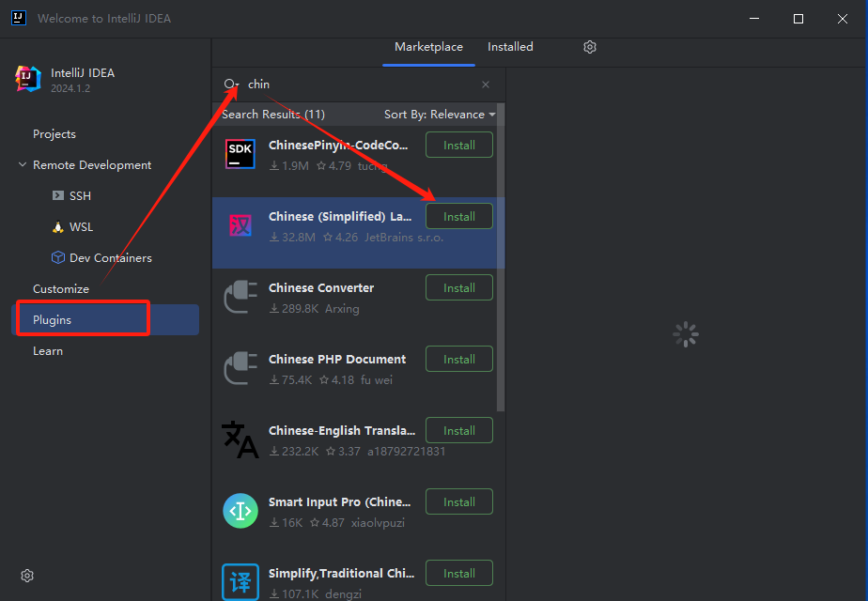Image resolution: width=868 pixels, height=601 pixels.
Task: Select WSL under Remote Development
Action: pyautogui.click(x=81, y=227)
